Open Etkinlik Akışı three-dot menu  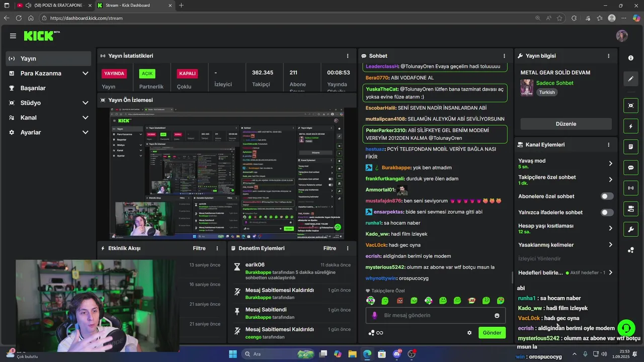point(217,248)
